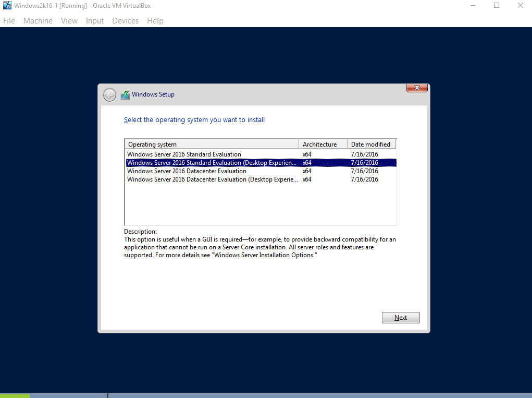Select Windows Server 2016 Datacenter Evaluation row

[x=261, y=171]
